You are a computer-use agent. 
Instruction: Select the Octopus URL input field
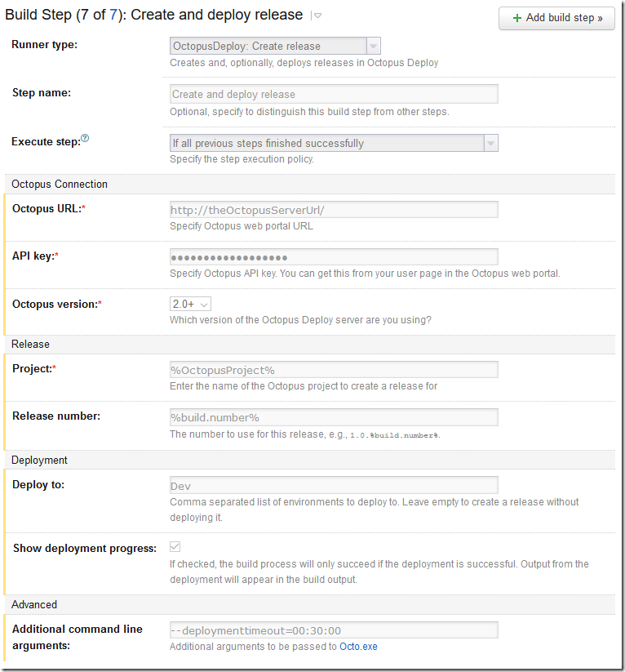[x=332, y=209]
